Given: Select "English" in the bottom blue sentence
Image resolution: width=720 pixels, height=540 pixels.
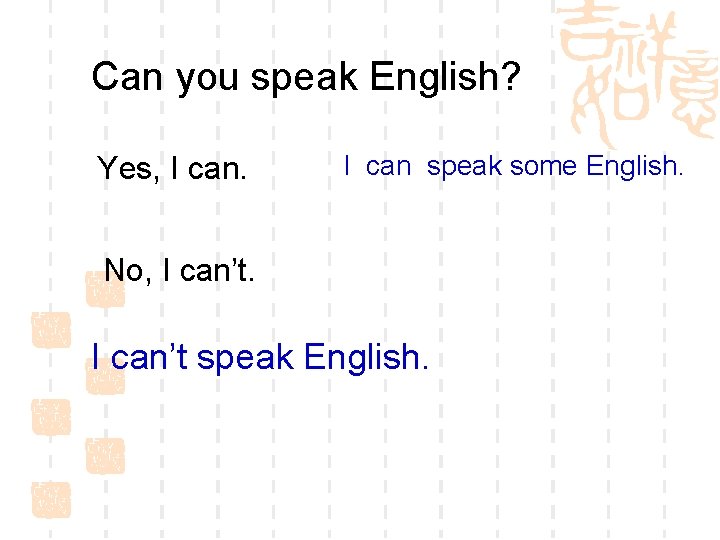Looking at the screenshot, I should (x=362, y=359).
